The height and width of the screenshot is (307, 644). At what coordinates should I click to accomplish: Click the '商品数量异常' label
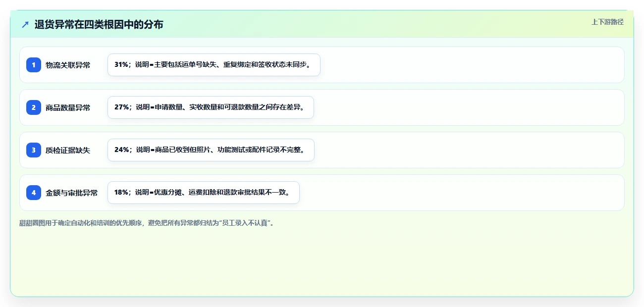(x=68, y=107)
